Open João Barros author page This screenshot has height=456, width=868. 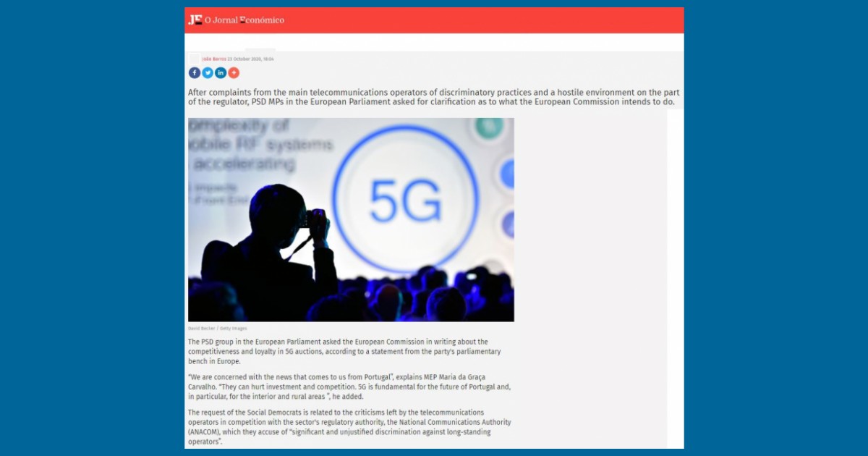coord(213,59)
